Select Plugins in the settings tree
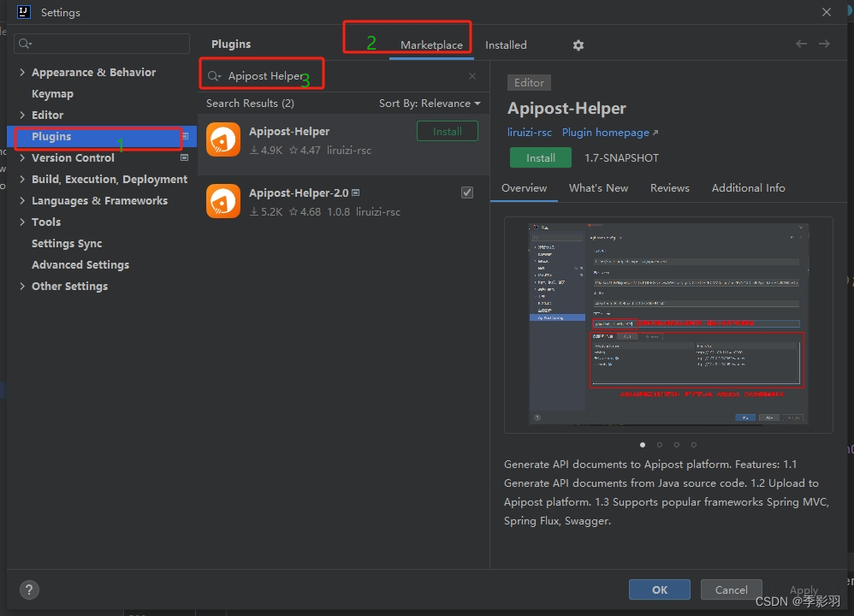 click(102, 136)
